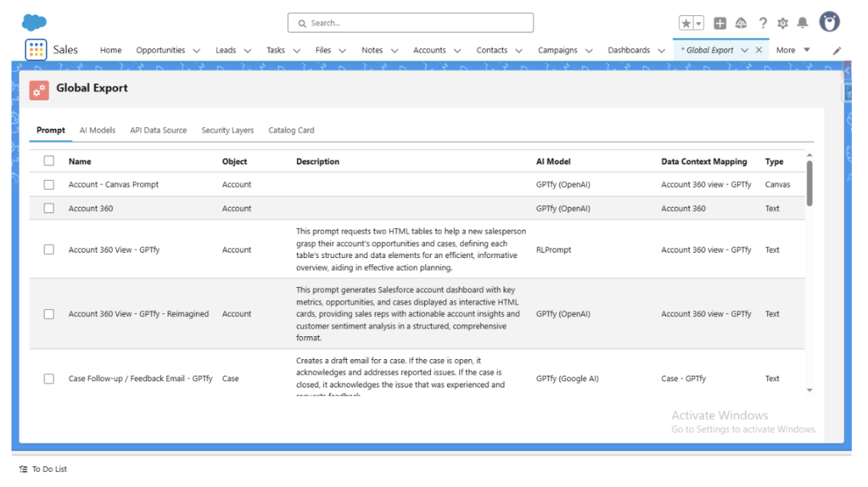Viewport: 868px width, 487px height.
Task: Click the Files nav link
Action: pyautogui.click(x=323, y=50)
